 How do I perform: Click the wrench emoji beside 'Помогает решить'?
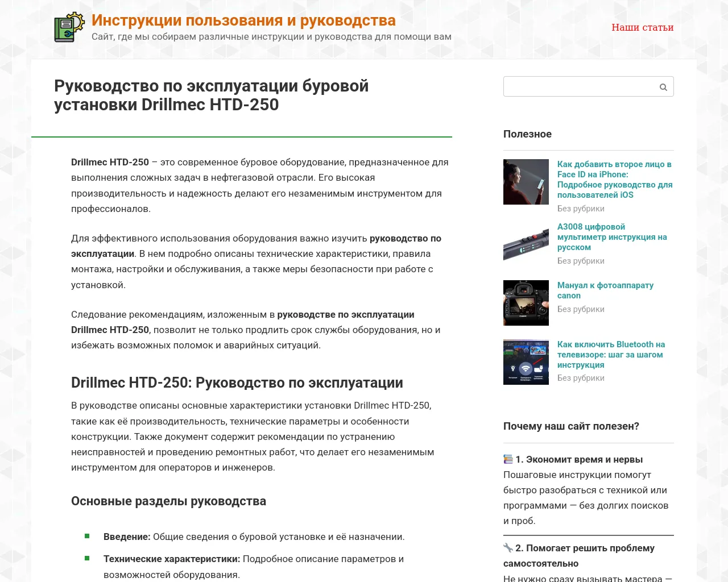coord(508,548)
